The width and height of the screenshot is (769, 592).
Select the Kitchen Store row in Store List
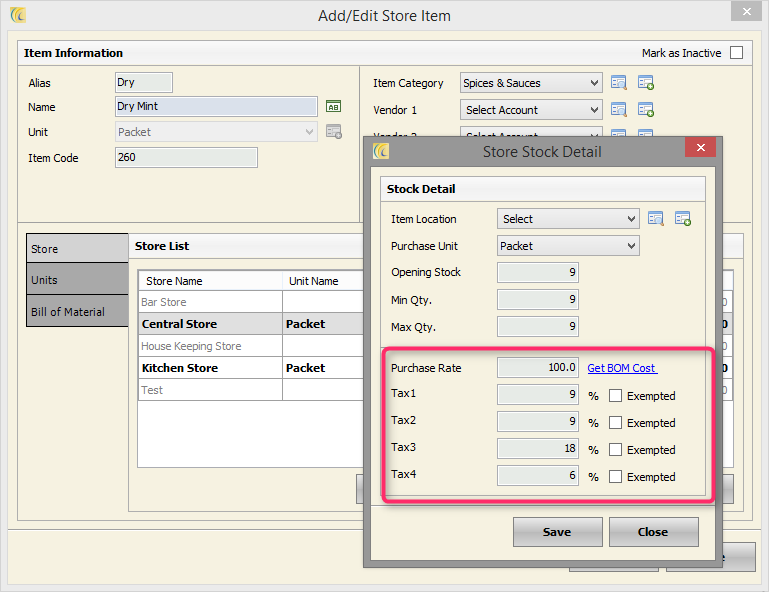pyautogui.click(x=180, y=368)
